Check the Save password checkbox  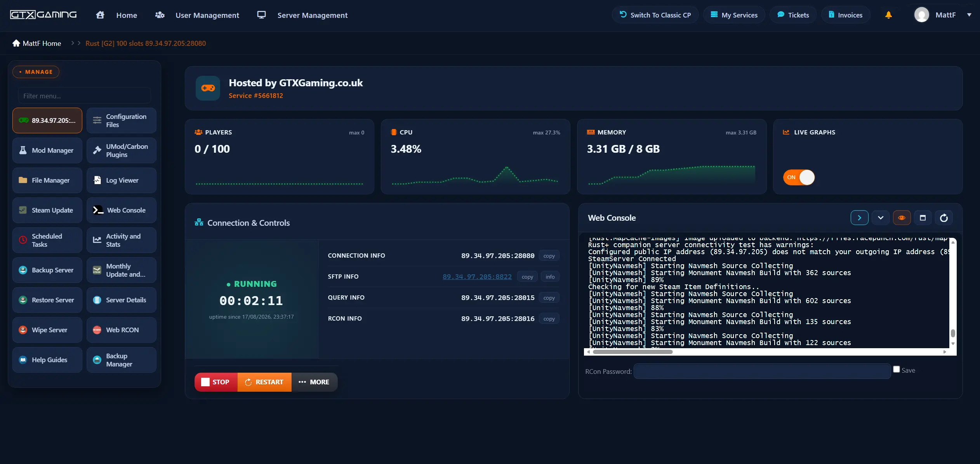(896, 369)
